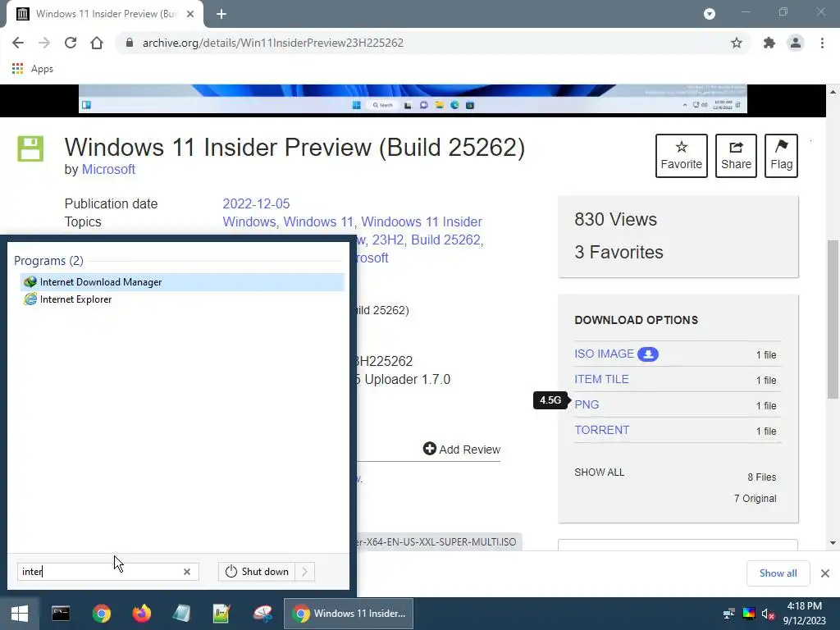Expand the shut down options arrow
Image resolution: width=840 pixels, height=630 pixels.
point(305,572)
